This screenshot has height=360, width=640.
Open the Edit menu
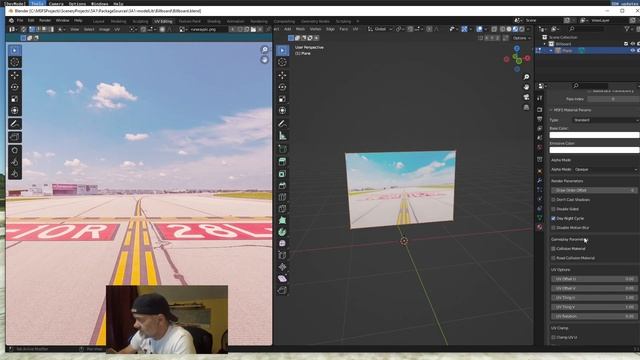pyautogui.click(x=31, y=20)
